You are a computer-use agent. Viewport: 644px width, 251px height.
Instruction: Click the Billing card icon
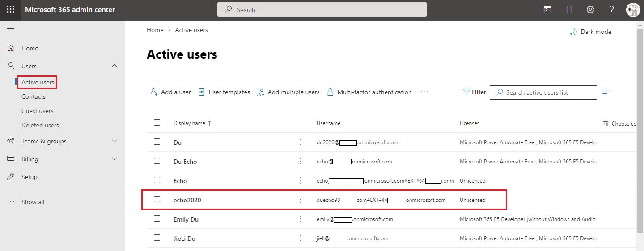11,159
